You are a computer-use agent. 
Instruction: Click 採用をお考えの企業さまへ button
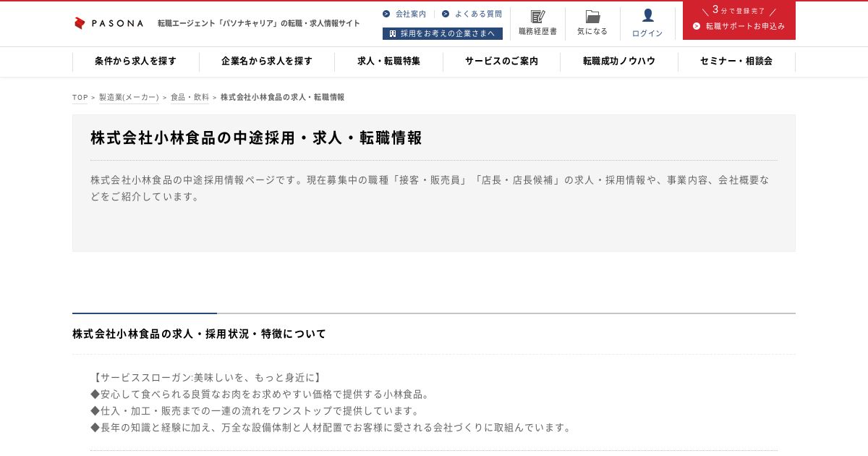click(x=443, y=33)
